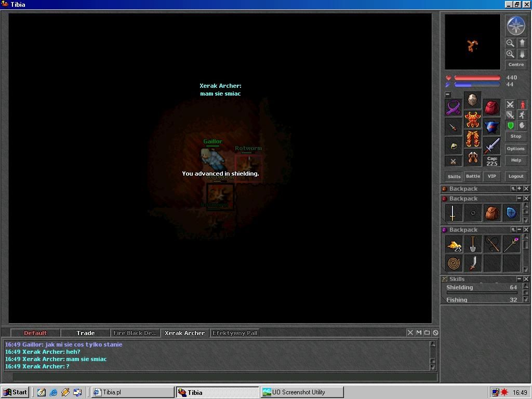The width and height of the screenshot is (532, 399).
Task: Enable offensive fight mode with crossed swords
Action: [510, 104]
